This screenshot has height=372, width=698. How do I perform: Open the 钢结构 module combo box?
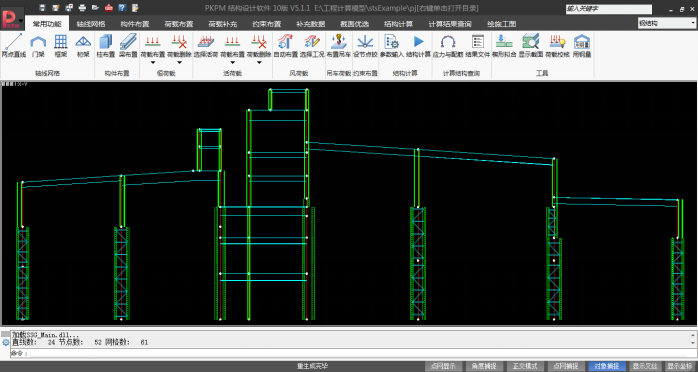666,23
